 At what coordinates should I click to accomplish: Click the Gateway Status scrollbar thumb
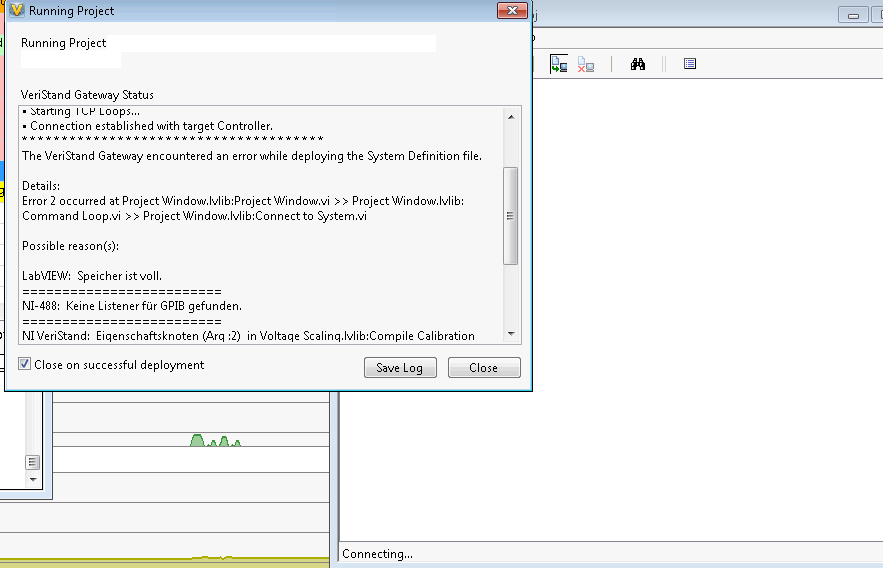coord(510,216)
